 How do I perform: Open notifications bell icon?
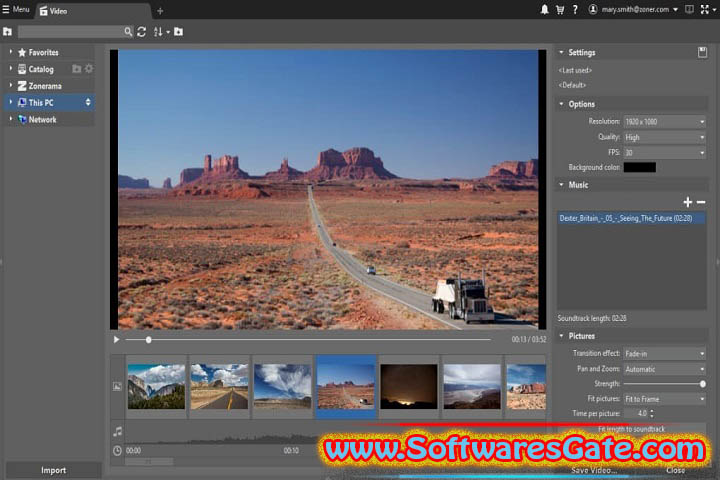(544, 10)
